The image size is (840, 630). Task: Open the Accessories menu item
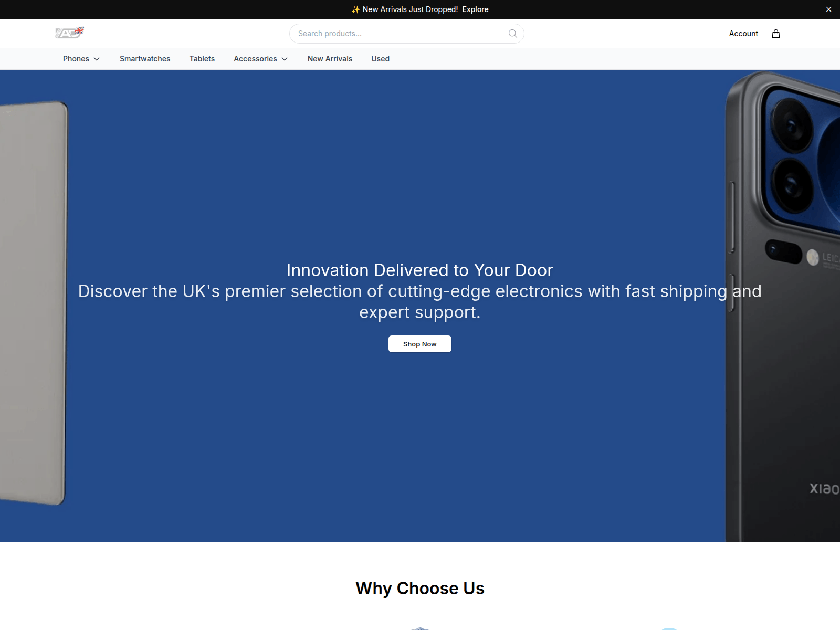[x=255, y=59]
